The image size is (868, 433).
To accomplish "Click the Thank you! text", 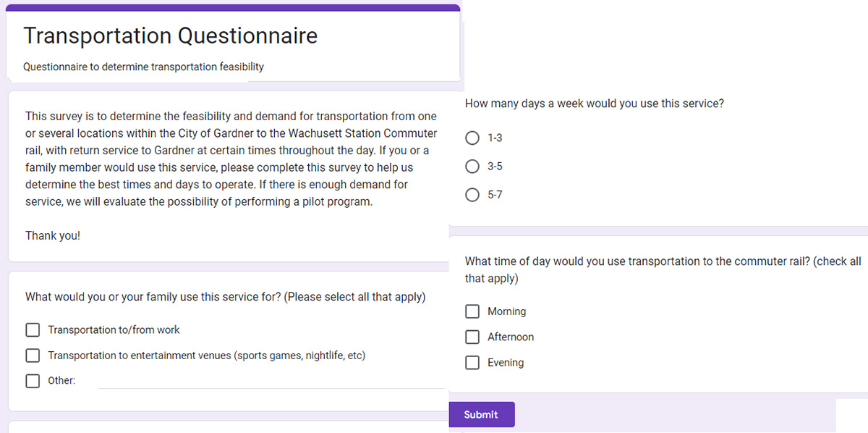I will [53, 235].
